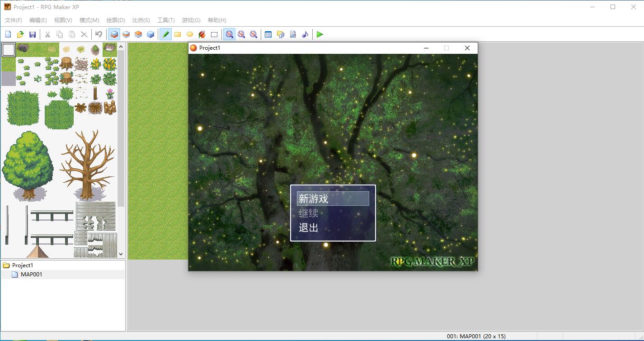Screen dimensions: 644x341
Task: Click the Paste clipboard icon
Action: 72,34
